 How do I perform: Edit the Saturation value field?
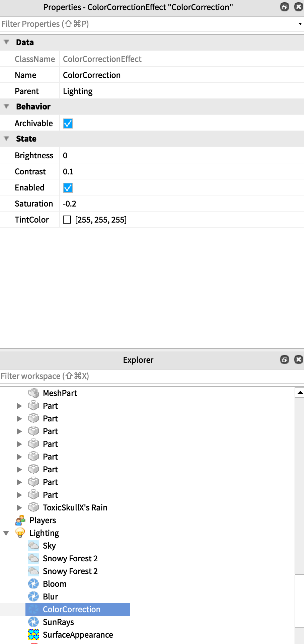(181, 204)
